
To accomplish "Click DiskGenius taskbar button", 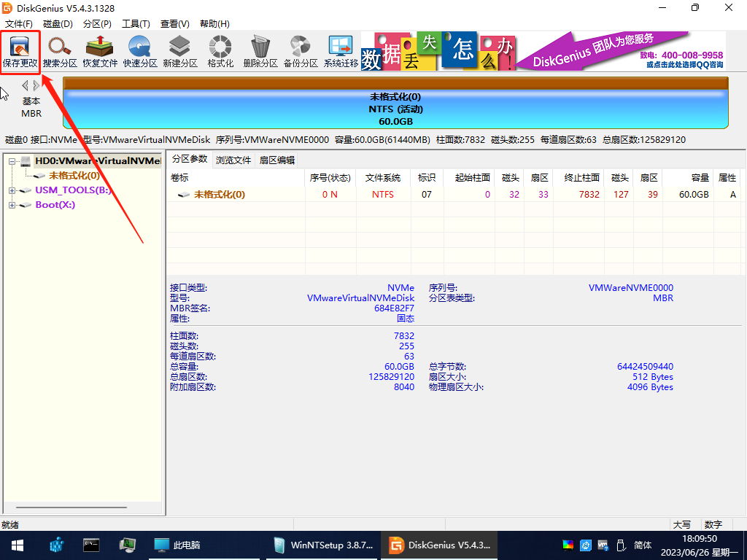I will pos(439,545).
